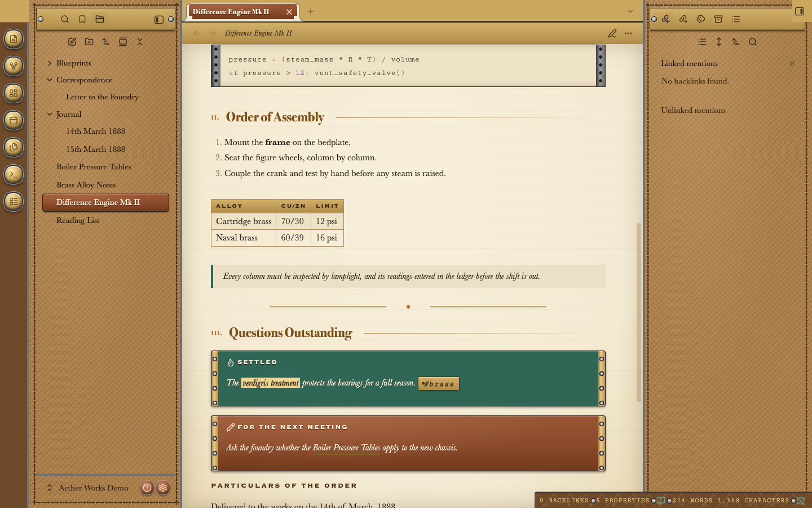
Task: Toggle the right sidebar collapse button
Action: [x=800, y=11]
